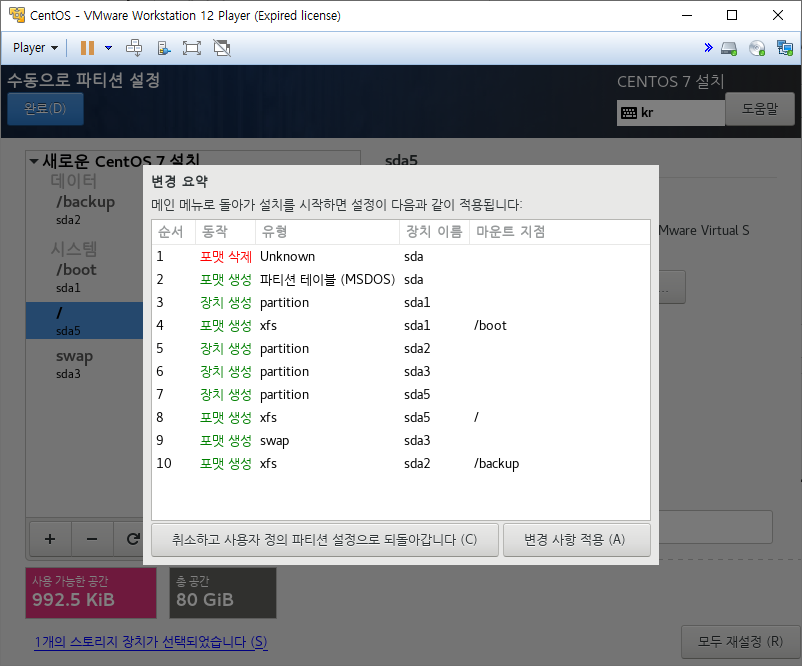Viewport: 802px width, 666px height.
Task: Select the / sda5 root partition
Action: 85,321
